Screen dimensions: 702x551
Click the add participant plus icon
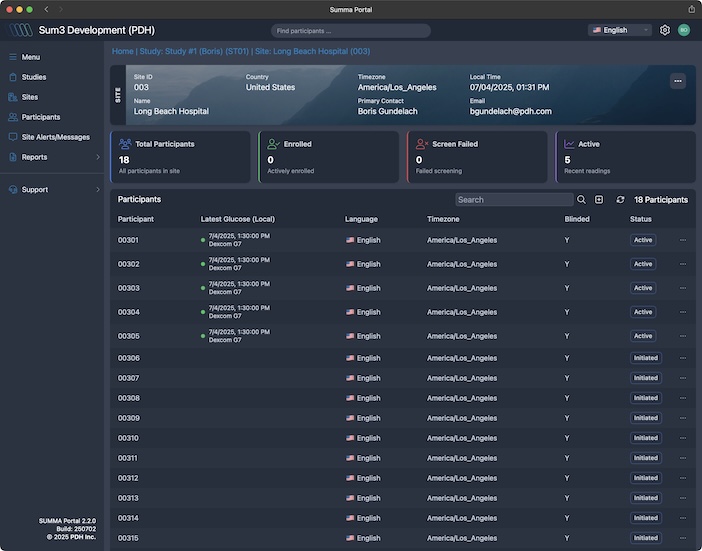point(599,199)
